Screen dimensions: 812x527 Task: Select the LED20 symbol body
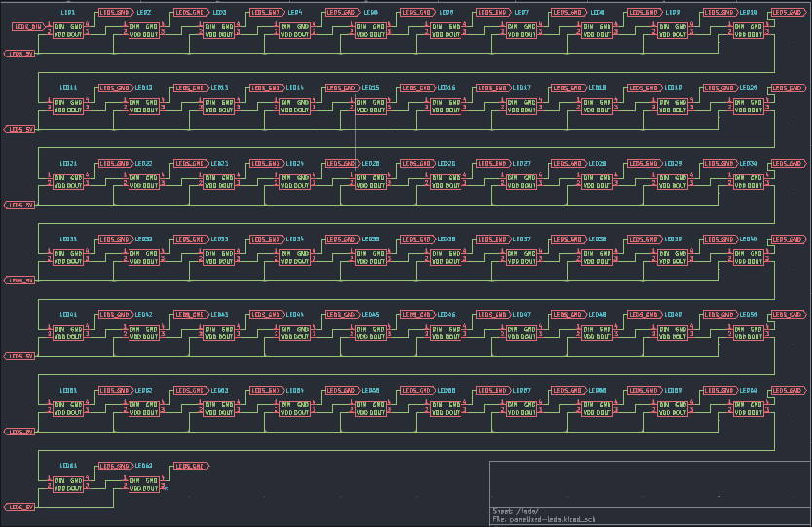coord(749,106)
